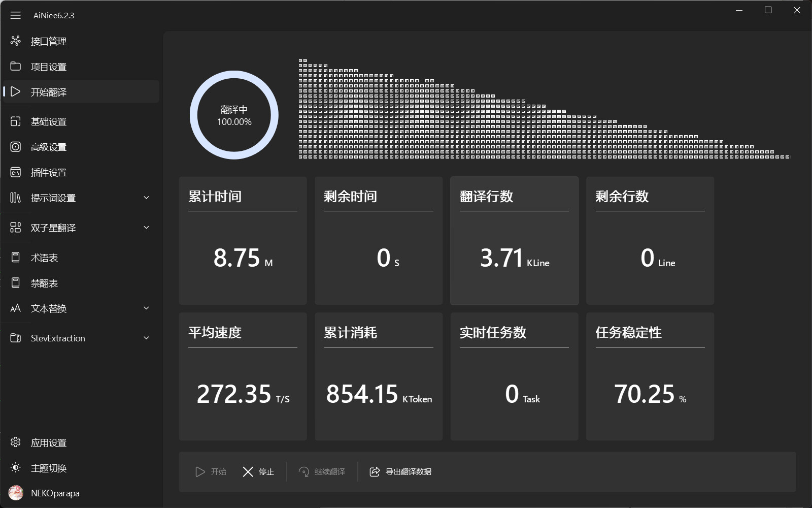
Task: Open 接口管理 via its node icon
Action: click(16, 41)
